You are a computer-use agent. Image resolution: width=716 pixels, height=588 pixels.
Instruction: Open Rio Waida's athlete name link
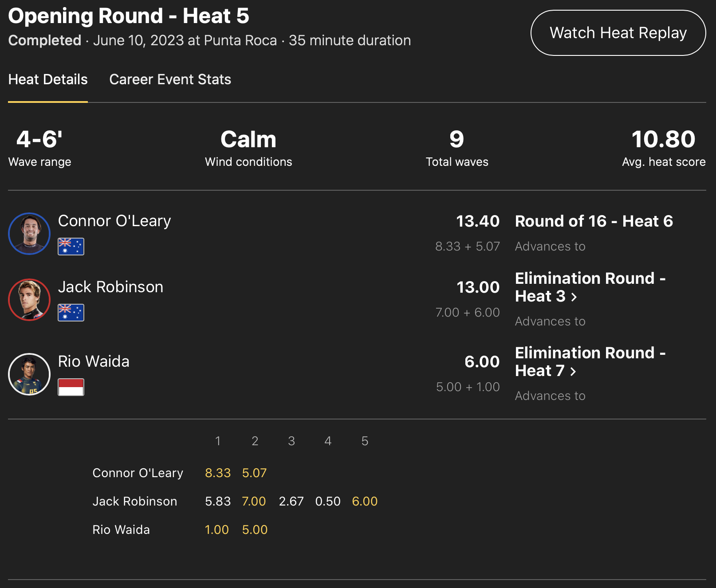click(x=94, y=361)
